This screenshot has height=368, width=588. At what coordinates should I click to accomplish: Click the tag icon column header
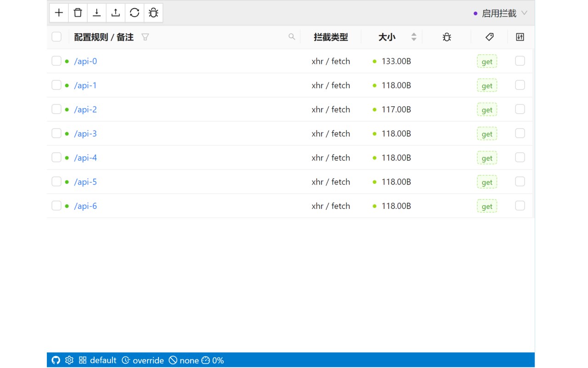pyautogui.click(x=489, y=37)
